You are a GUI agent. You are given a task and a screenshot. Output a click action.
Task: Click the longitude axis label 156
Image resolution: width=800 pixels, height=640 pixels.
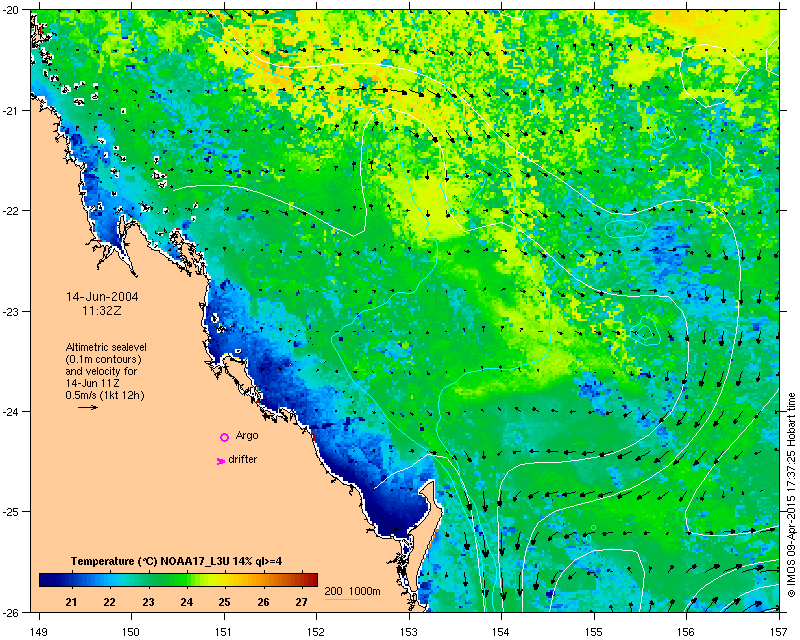point(687,632)
